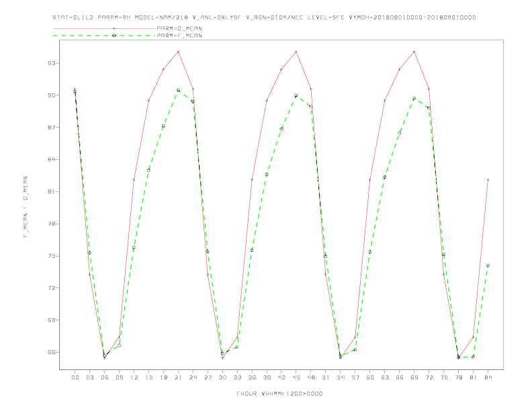Click x-axis tick label 09

(x=119, y=377)
